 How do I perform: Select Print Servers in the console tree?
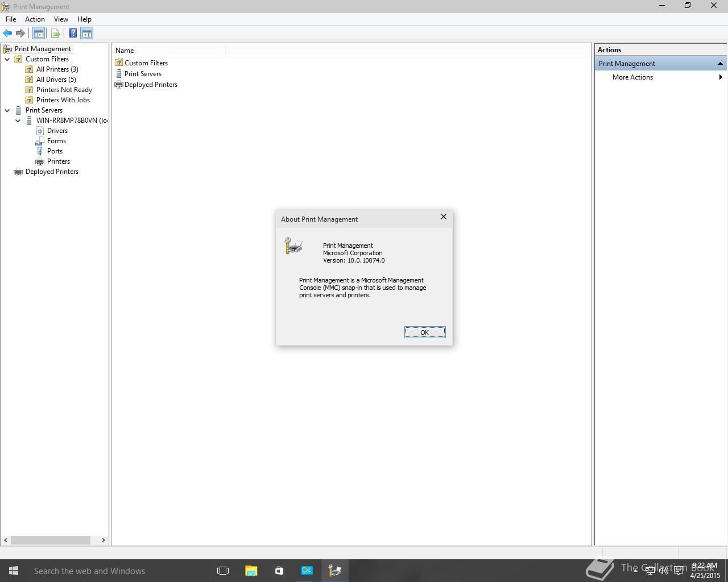click(x=44, y=110)
